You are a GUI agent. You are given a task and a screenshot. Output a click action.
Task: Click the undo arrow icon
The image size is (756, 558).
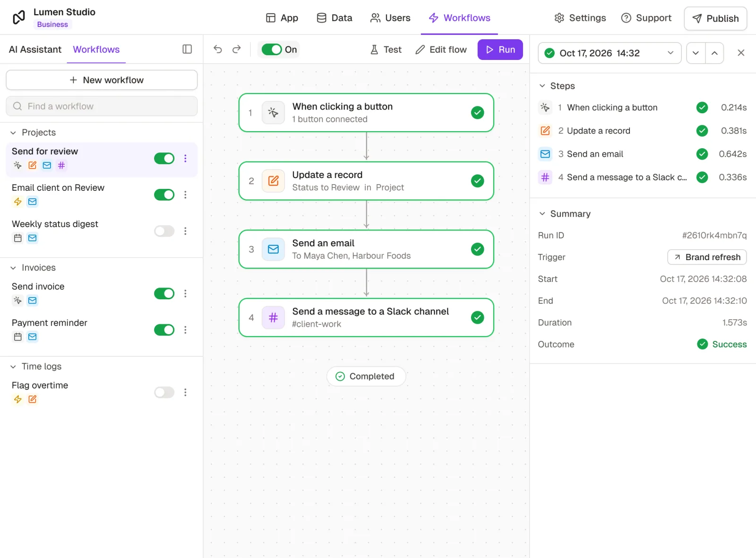tap(217, 49)
